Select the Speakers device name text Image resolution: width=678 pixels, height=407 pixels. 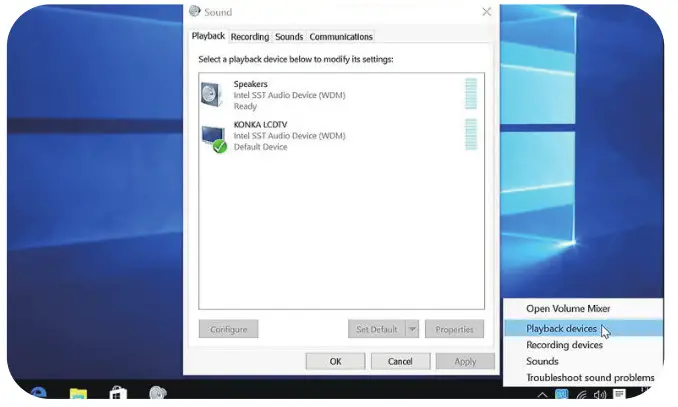(250, 84)
